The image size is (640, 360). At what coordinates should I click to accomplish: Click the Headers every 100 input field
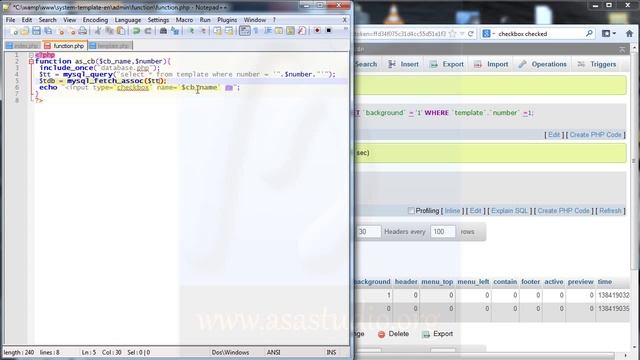click(x=443, y=231)
